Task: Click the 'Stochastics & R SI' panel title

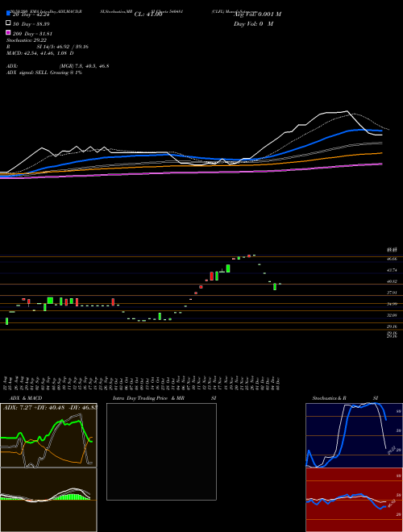Action: coord(345,398)
